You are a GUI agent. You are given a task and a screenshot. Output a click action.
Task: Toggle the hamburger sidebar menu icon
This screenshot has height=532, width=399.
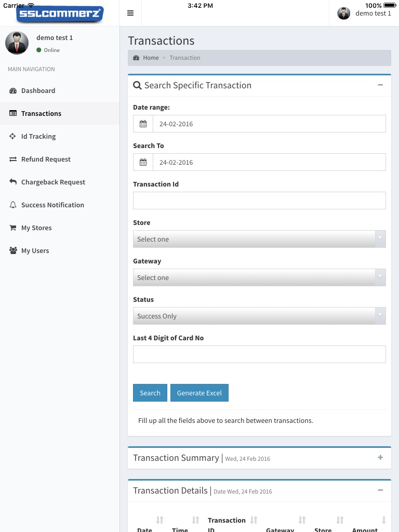(x=130, y=13)
